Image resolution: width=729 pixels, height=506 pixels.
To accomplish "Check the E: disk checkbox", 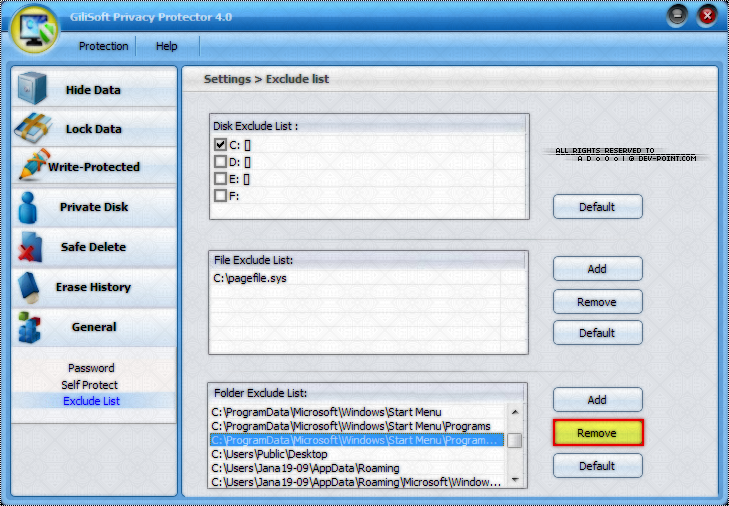I will click(x=220, y=179).
